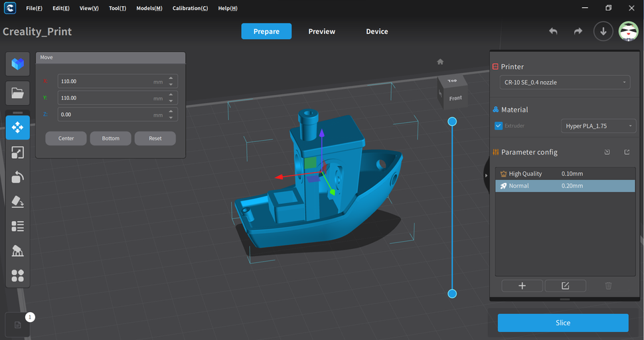Viewport: 644px width, 340px height.
Task: Open the printer CR-10 SE dropdown
Action: (x=564, y=82)
